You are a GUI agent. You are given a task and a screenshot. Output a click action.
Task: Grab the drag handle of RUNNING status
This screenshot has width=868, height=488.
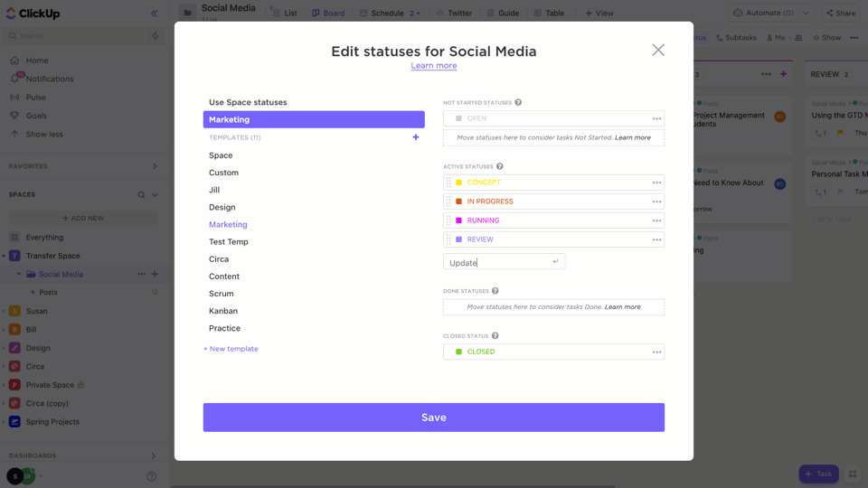click(x=448, y=221)
